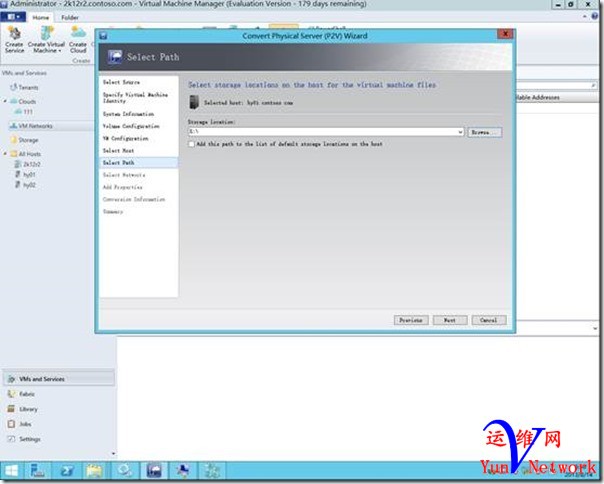Click the Select Path header icon
The width and height of the screenshot is (604, 484).
click(114, 57)
